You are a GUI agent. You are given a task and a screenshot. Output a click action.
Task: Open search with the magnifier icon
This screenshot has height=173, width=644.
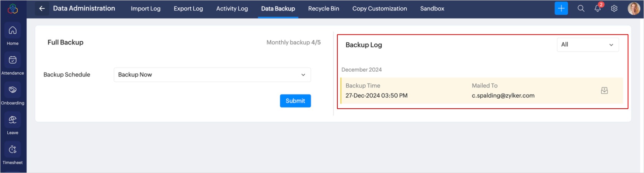(581, 8)
